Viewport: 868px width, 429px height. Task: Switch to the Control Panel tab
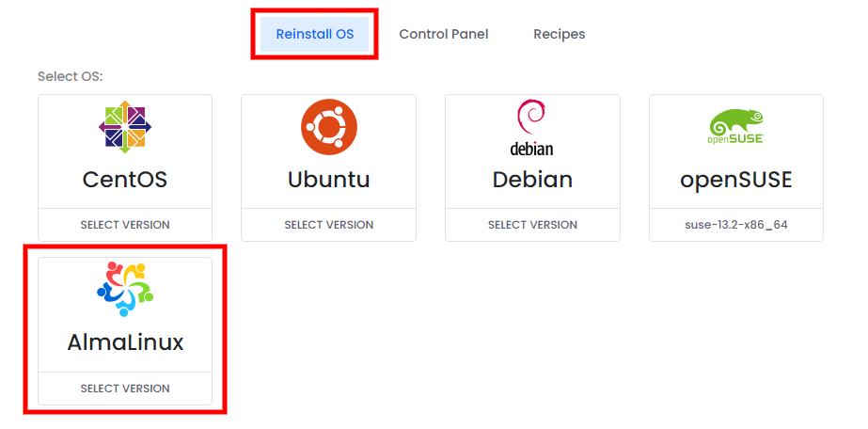444,34
